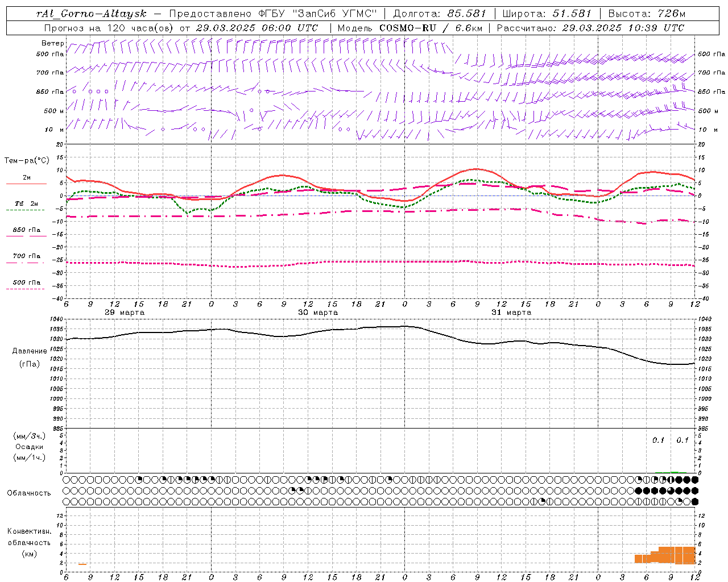This screenshot has width=728, height=582.
Task: Click the small green precipitation bar
Action: 675,472
